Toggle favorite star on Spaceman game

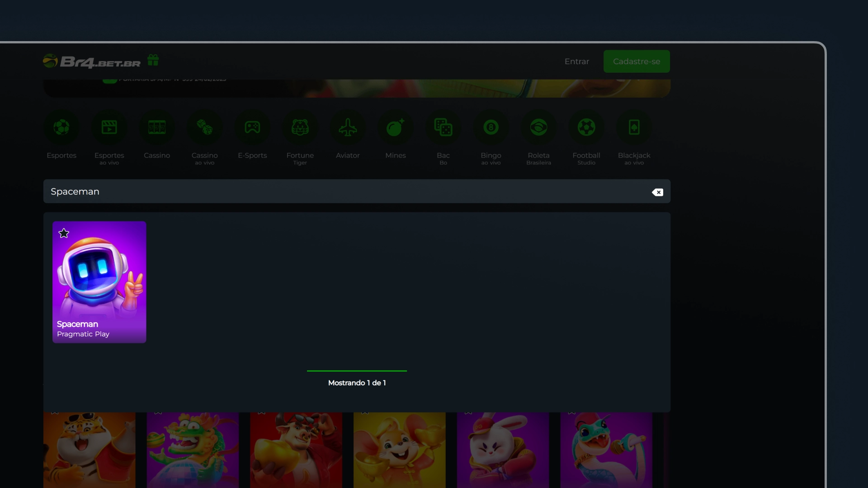64,233
